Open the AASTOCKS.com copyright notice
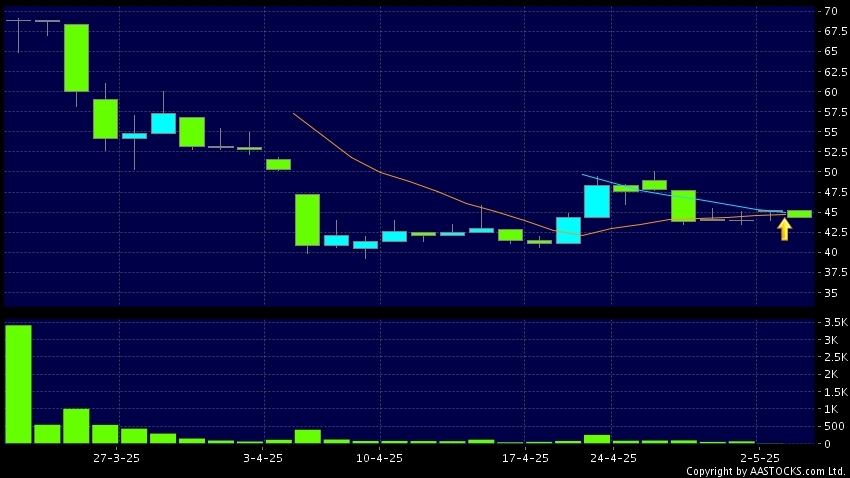The width and height of the screenshot is (850, 478). pyautogui.click(x=765, y=471)
